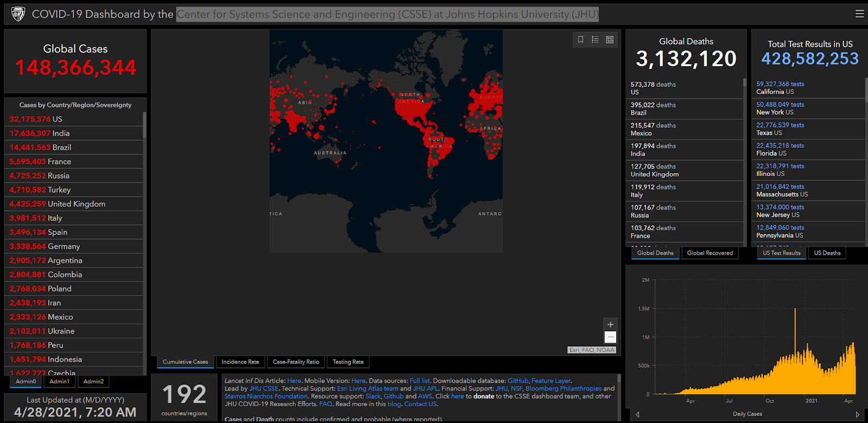Viewport: 868px width, 423px height.
Task: Read more via the blog link
Action: coord(394,404)
